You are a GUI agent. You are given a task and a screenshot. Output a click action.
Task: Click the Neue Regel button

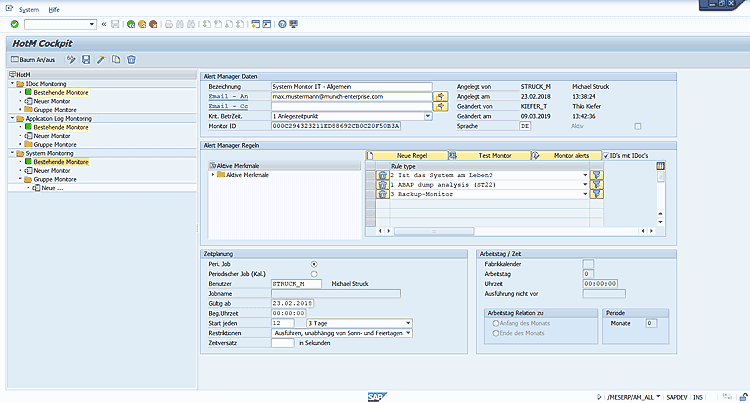(x=407, y=156)
